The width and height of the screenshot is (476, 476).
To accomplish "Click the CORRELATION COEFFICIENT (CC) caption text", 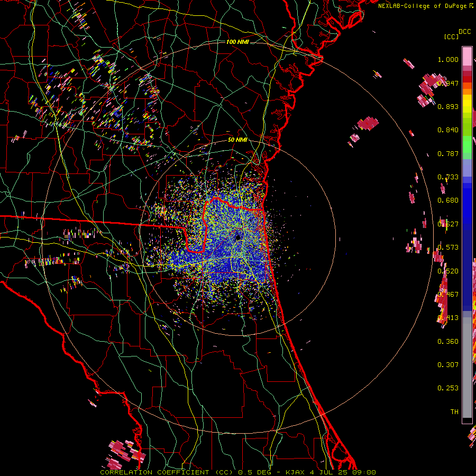I will (x=167, y=472).
